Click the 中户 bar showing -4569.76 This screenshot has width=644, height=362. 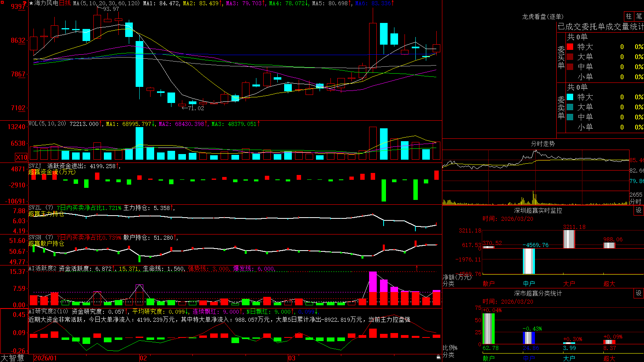click(529, 261)
